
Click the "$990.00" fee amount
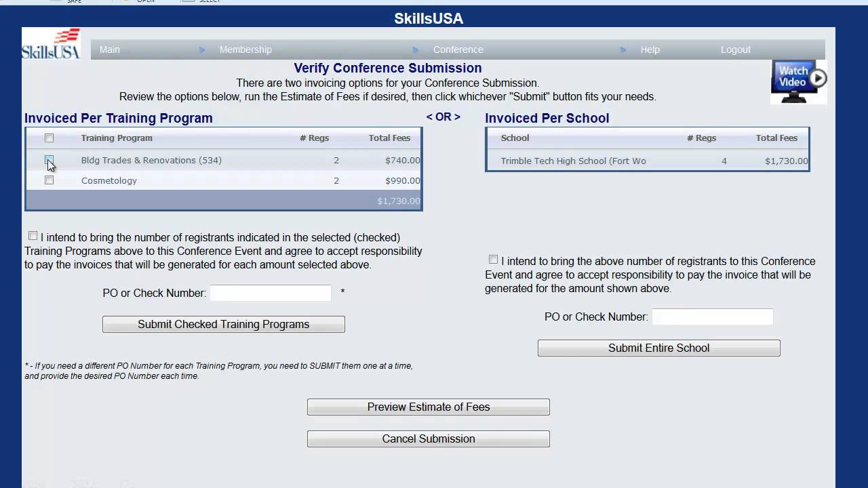(403, 181)
